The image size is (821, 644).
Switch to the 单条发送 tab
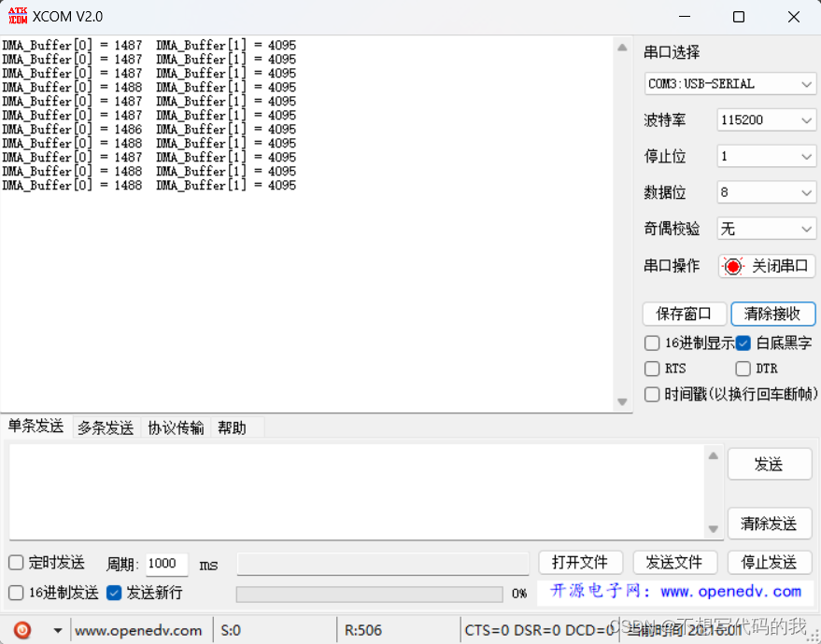point(35,427)
